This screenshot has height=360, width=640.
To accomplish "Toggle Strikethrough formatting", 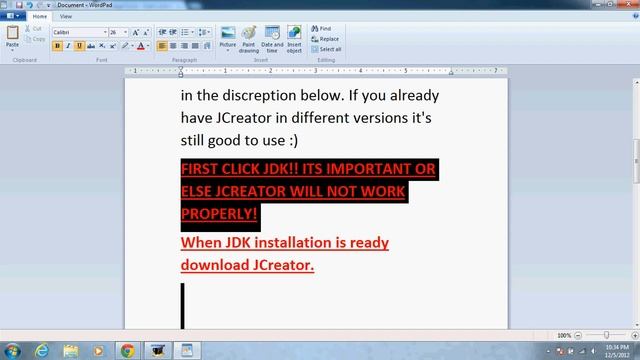I will click(91, 46).
